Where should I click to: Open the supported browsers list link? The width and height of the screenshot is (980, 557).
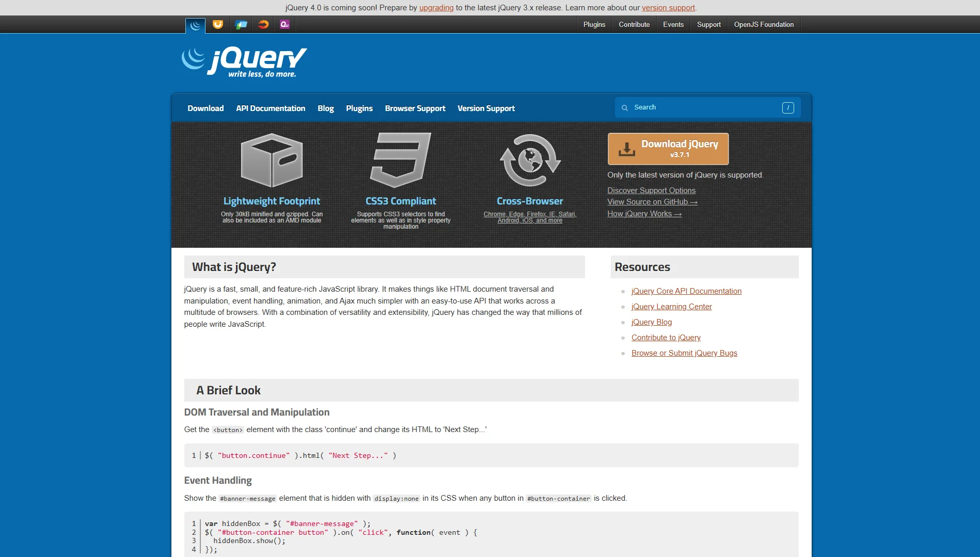(530, 217)
